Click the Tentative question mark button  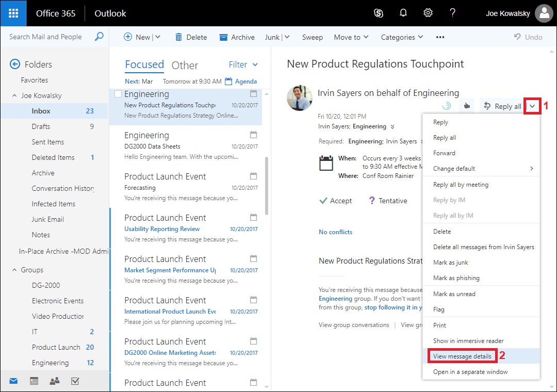pyautogui.click(x=388, y=201)
